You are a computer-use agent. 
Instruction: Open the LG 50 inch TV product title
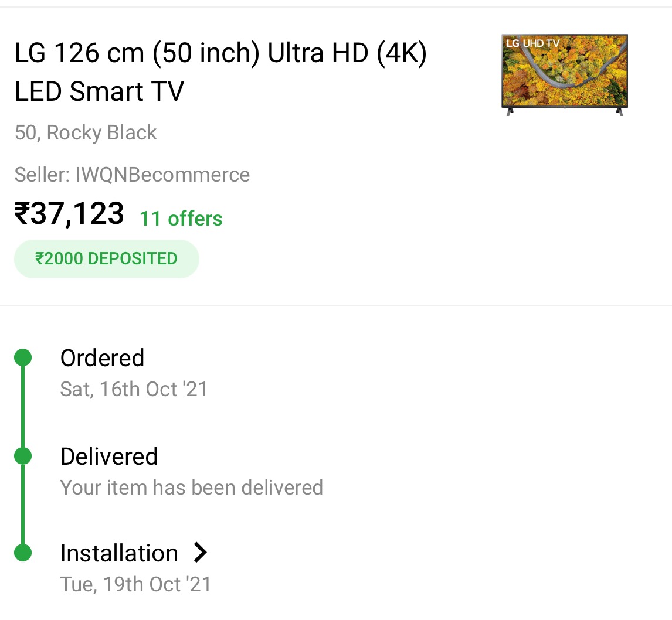pos(220,73)
